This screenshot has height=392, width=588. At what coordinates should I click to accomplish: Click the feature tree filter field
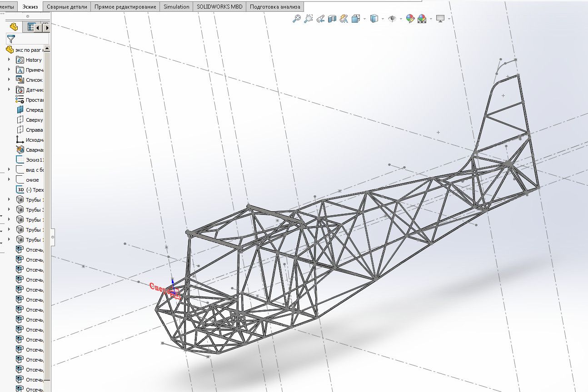[x=32, y=39]
